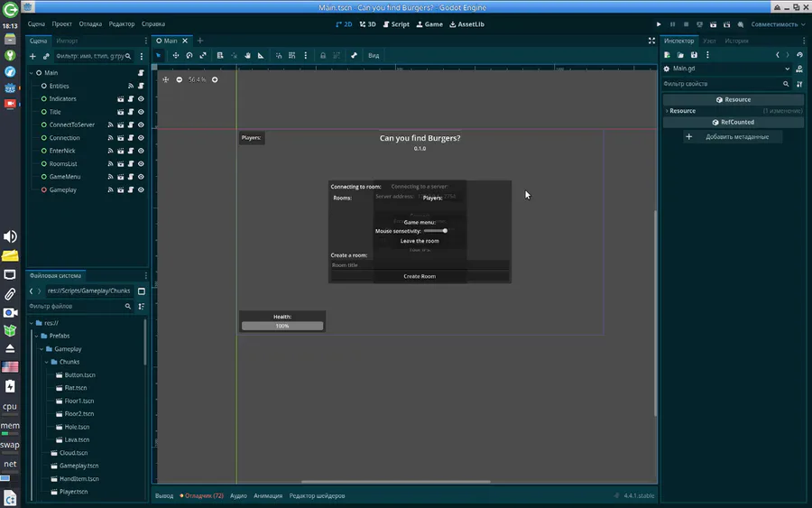
Task: Toggle visibility of Title node
Action: click(141, 112)
